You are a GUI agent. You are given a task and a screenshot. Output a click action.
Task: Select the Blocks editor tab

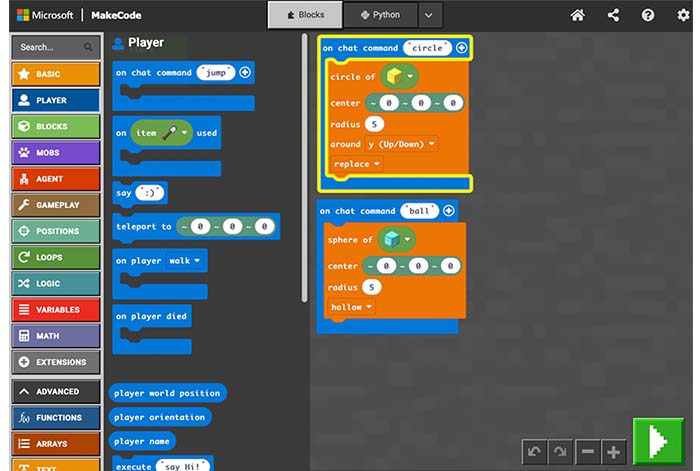304,15
